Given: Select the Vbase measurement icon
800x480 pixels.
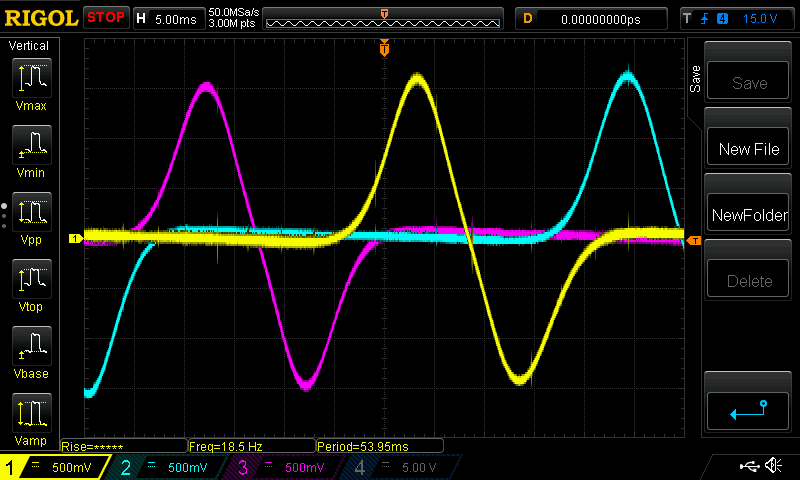Looking at the screenshot, I should coord(32,346).
